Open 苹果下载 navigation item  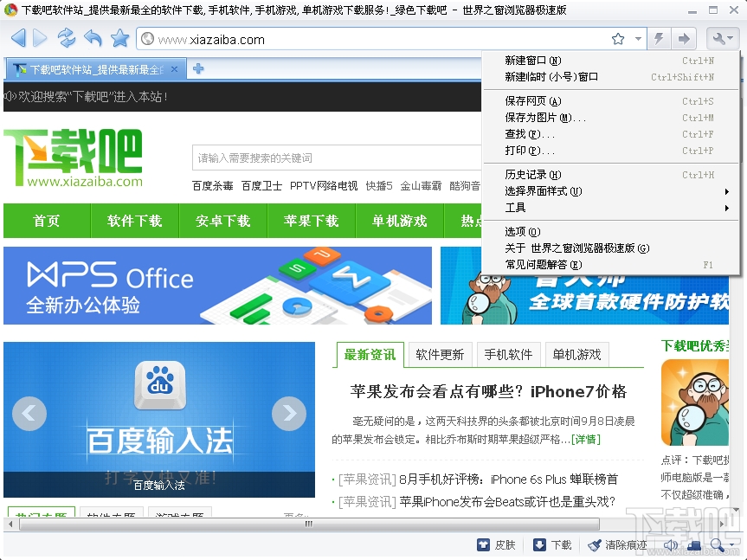[x=311, y=221]
